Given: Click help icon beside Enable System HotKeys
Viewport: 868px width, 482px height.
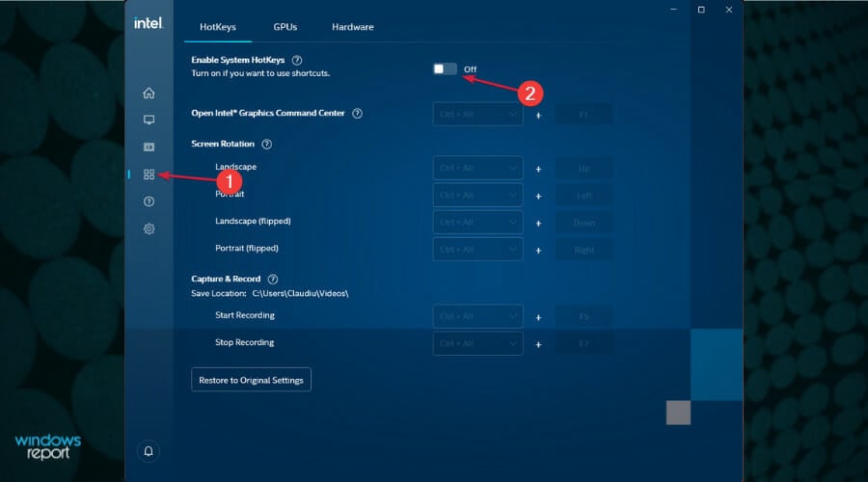Looking at the screenshot, I should [297, 61].
